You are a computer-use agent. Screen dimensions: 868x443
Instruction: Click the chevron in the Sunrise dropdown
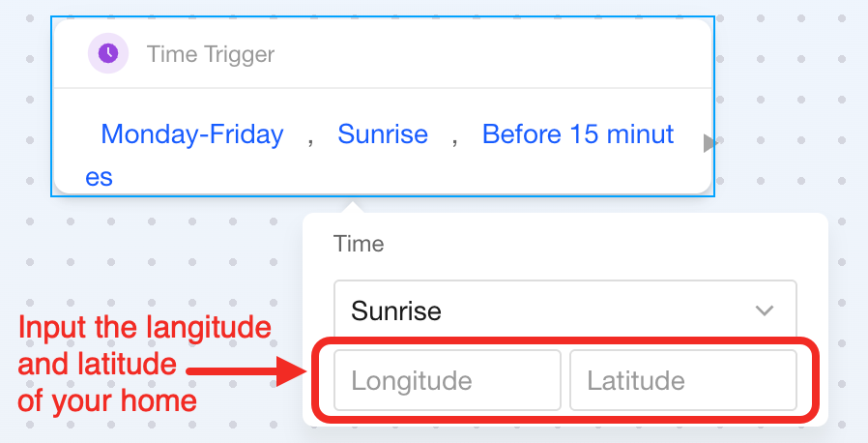point(765,311)
